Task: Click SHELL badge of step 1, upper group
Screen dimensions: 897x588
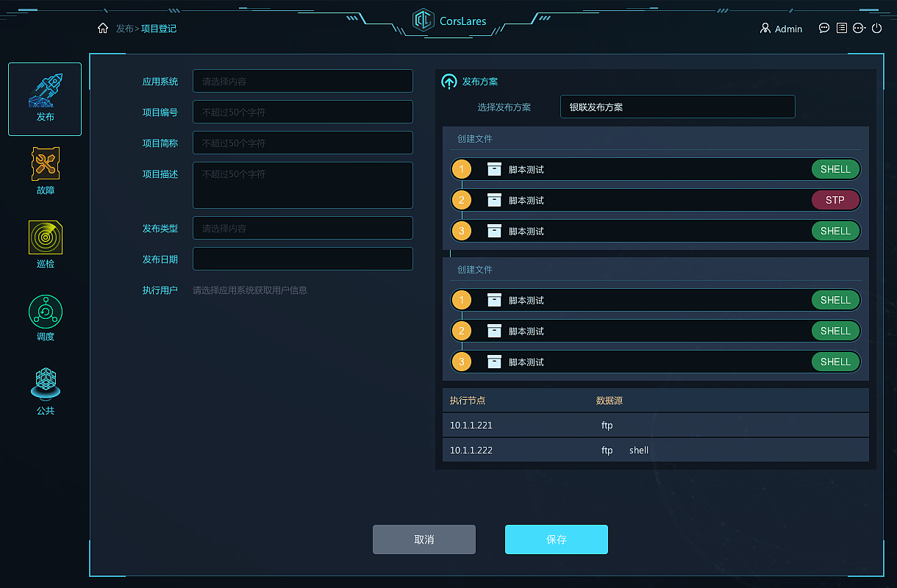Action: pyautogui.click(x=835, y=169)
